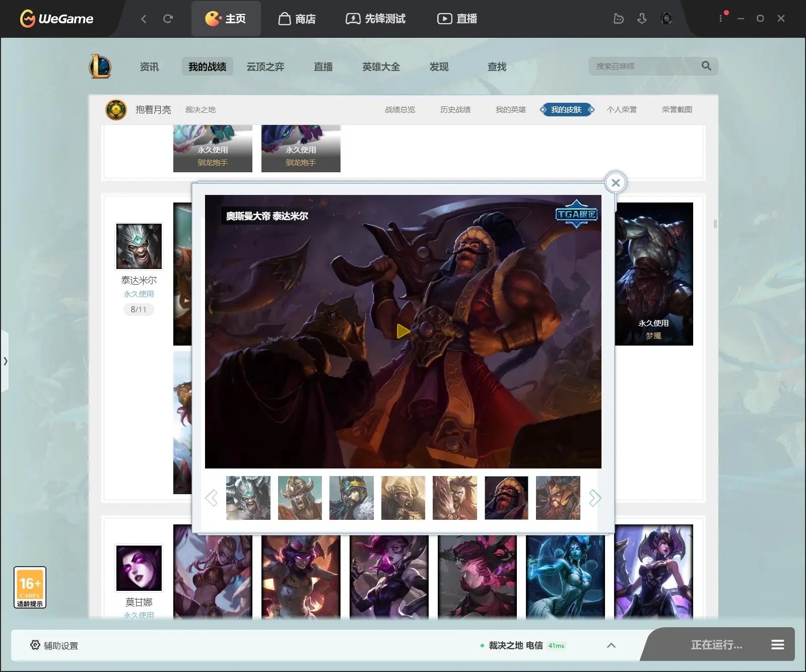The width and height of the screenshot is (806, 672).
Task: Switch to 战绩总览 tab
Action: (x=400, y=109)
